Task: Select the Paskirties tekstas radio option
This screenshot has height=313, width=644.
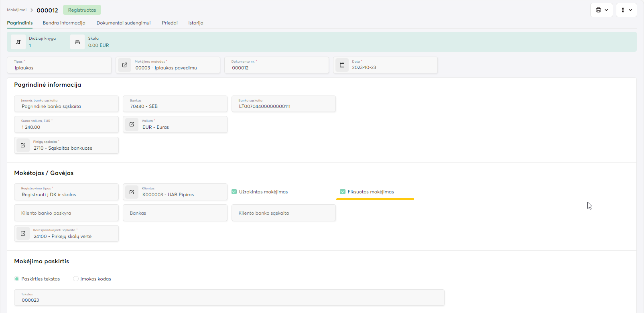Action: pyautogui.click(x=17, y=279)
